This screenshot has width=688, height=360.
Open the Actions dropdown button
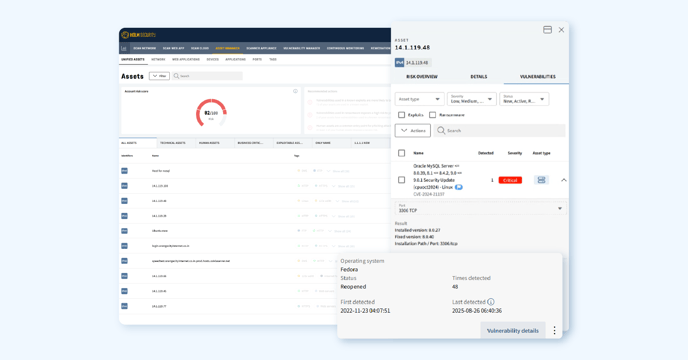(413, 130)
